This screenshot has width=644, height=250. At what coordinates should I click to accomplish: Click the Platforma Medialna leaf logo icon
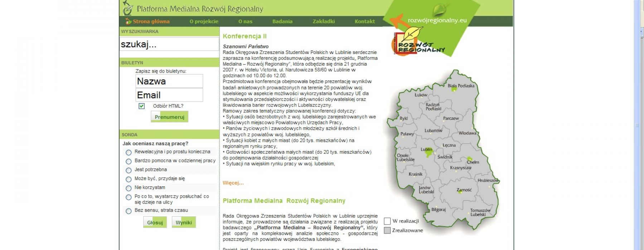(x=127, y=8)
